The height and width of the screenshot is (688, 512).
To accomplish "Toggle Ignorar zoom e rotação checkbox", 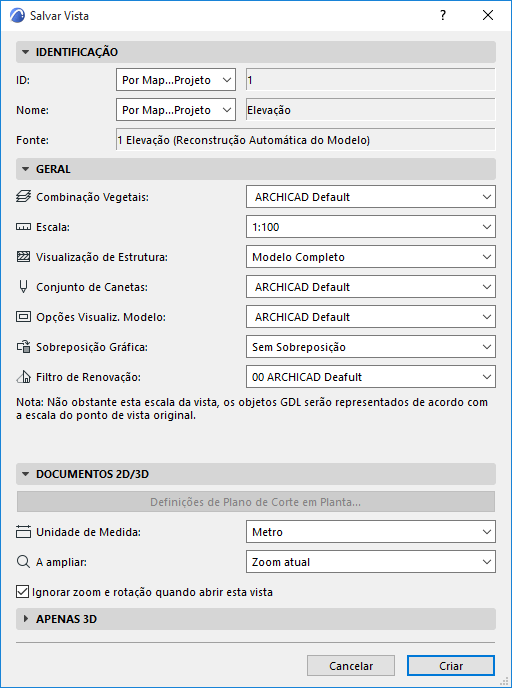I will [x=22, y=592].
